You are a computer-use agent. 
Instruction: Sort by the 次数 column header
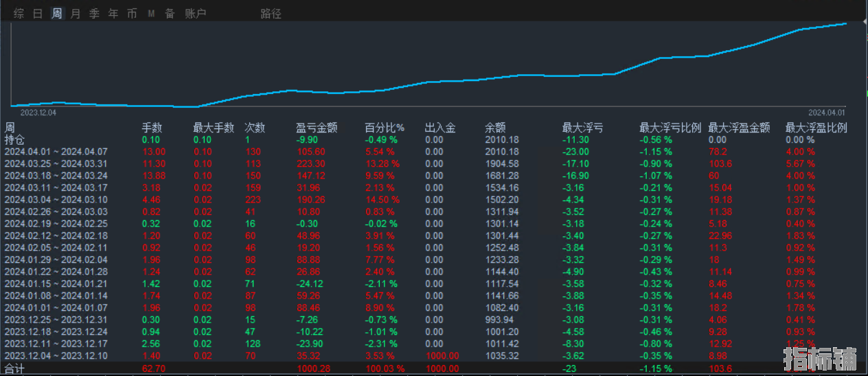tap(255, 128)
